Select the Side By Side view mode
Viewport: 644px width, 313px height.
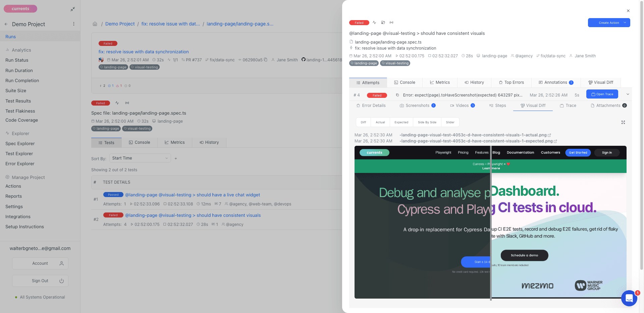427,122
